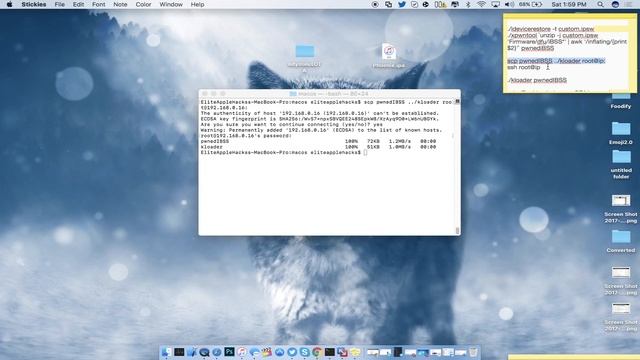
Task: Click the screen recording status icon
Action: (x=375, y=4)
